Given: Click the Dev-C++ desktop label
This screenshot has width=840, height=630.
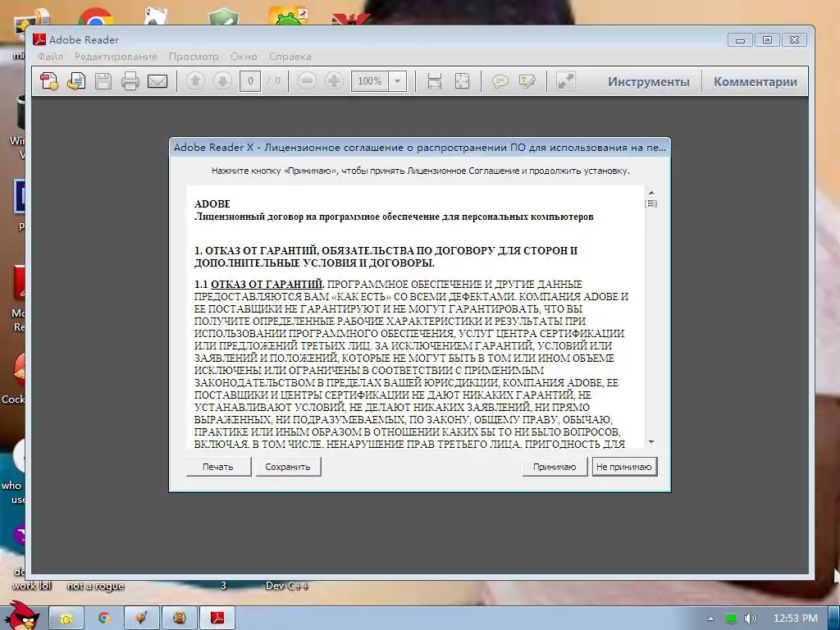Looking at the screenshot, I should [x=287, y=586].
